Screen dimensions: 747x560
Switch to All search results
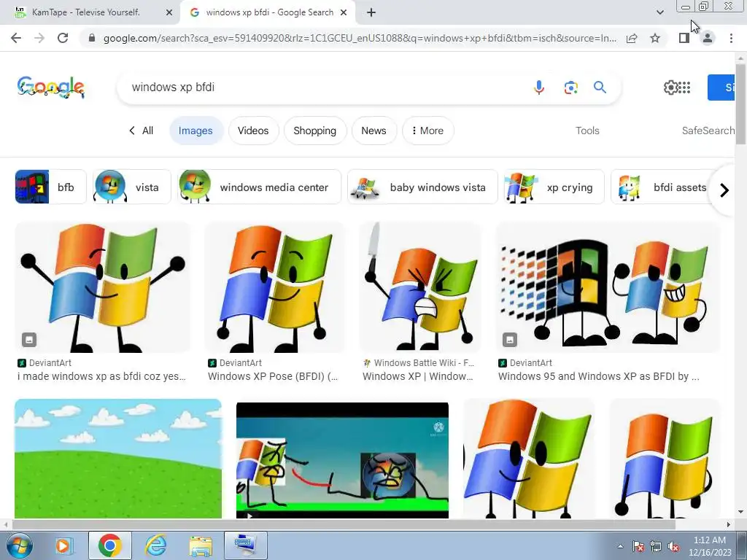141,131
